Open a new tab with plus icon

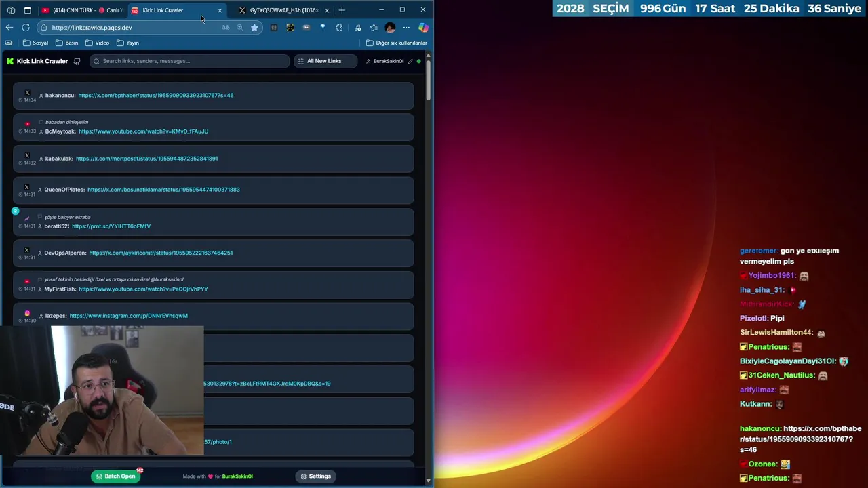(x=342, y=10)
